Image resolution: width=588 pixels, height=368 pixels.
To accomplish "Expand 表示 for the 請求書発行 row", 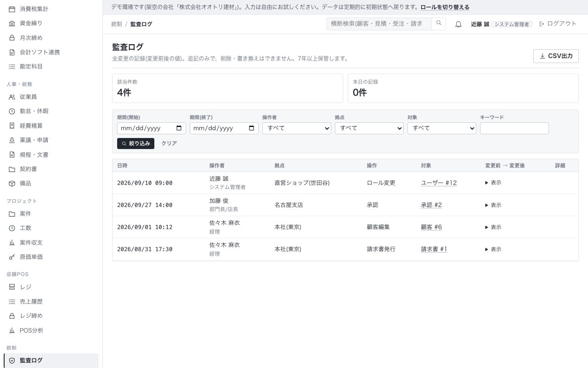I will click(x=493, y=249).
